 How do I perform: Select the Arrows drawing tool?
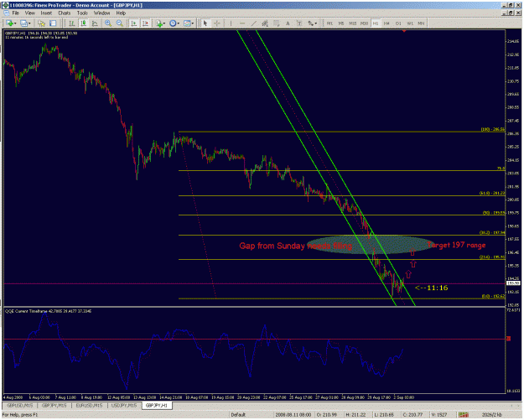(x=310, y=23)
